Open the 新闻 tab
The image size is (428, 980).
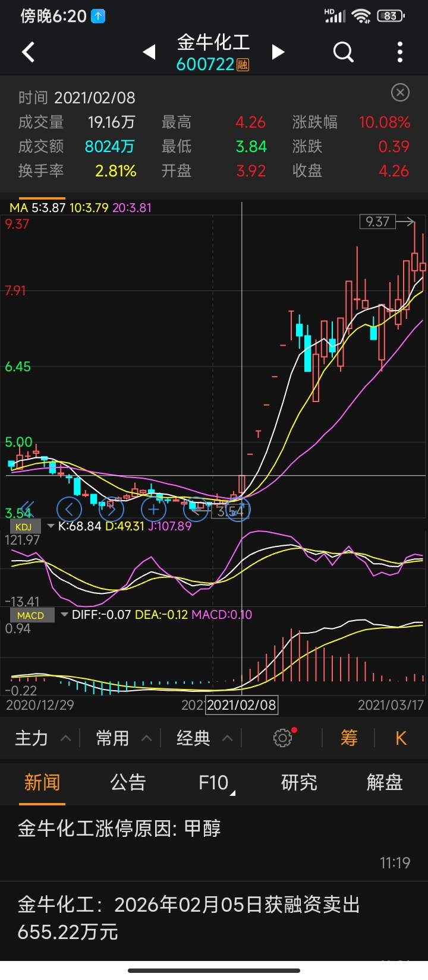42,782
